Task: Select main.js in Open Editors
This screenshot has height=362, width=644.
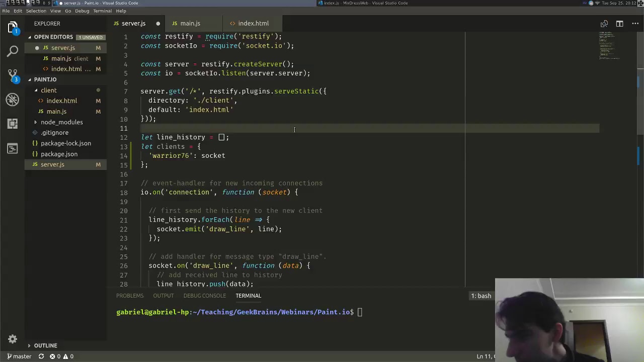Action: [61, 59]
